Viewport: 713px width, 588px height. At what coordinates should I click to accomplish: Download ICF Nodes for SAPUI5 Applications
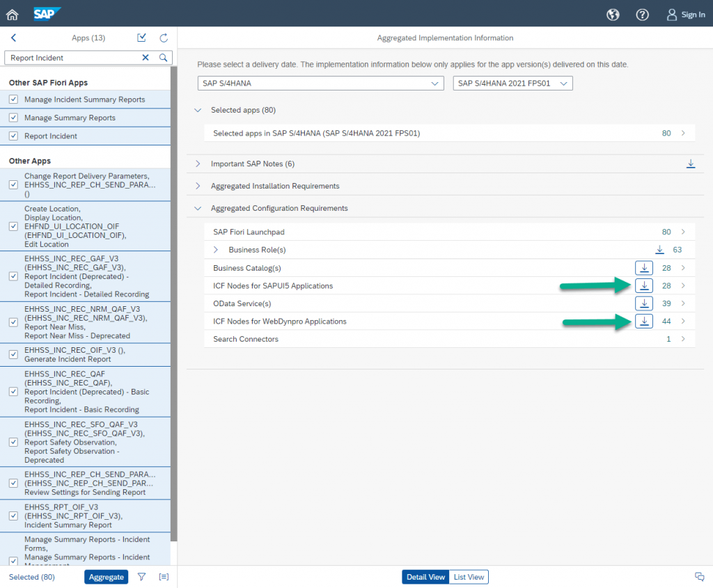point(644,285)
